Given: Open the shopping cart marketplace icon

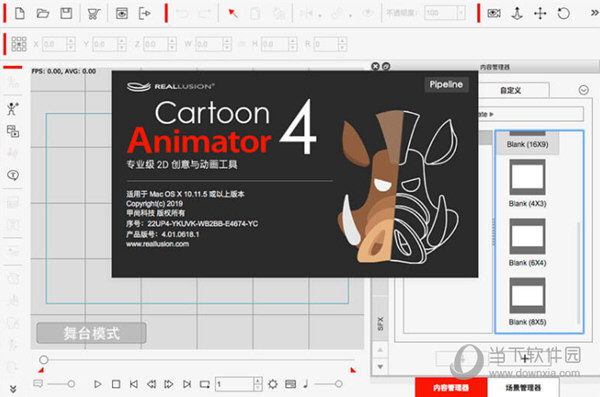Looking at the screenshot, I should [94, 14].
